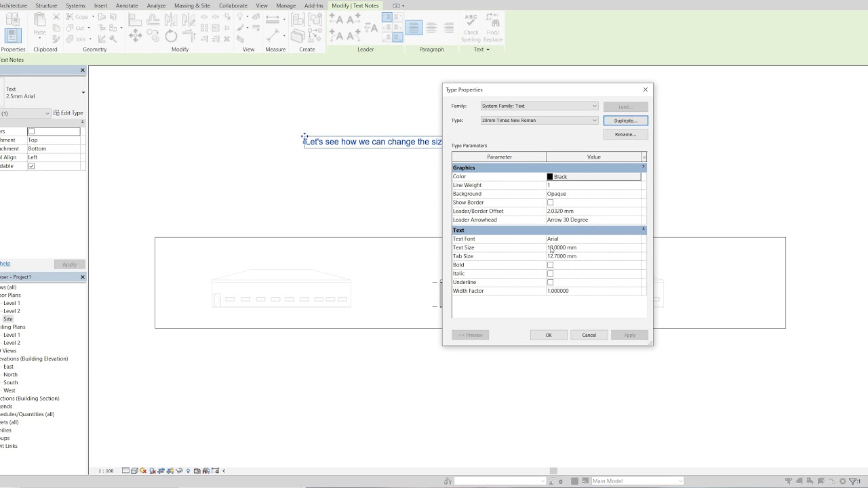Image resolution: width=868 pixels, height=488 pixels.
Task: Select the Site floor plan in browser
Action: 7,319
